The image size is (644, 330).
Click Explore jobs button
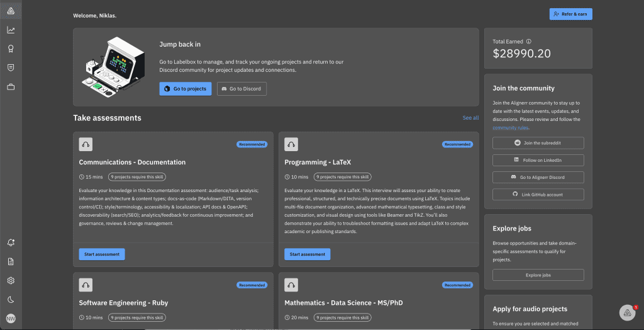pyautogui.click(x=538, y=275)
